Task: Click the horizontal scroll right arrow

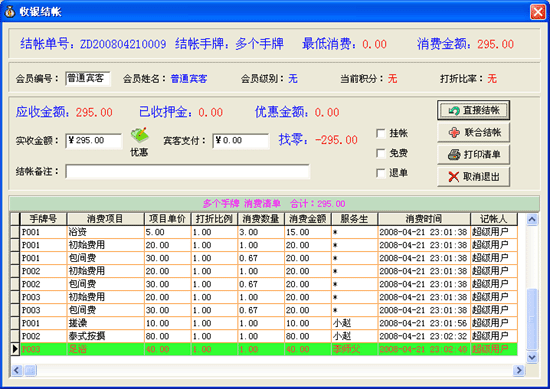Action: (518, 370)
